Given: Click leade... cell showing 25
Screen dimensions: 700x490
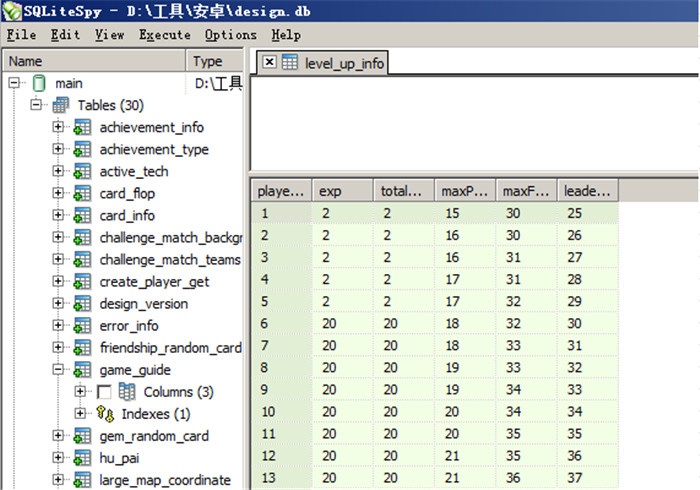Looking at the screenshot, I should click(x=588, y=213).
